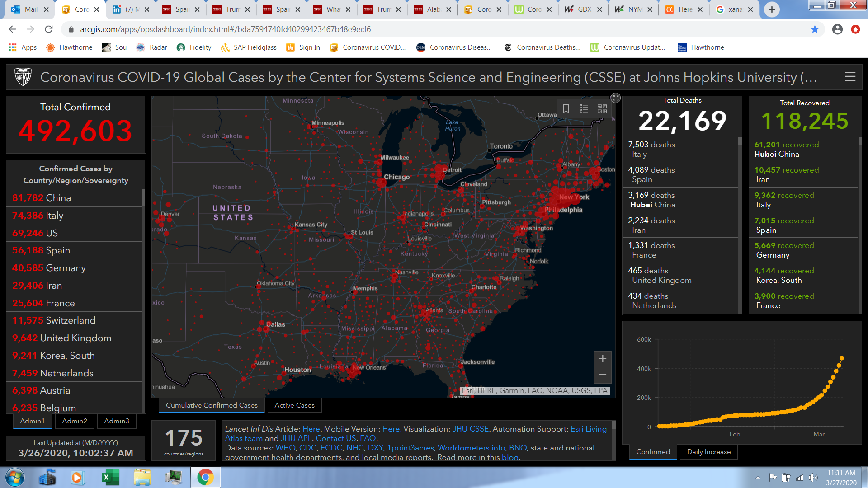Switch to the Mail browser tab
This screenshot has height=488, width=868.
(30, 9)
